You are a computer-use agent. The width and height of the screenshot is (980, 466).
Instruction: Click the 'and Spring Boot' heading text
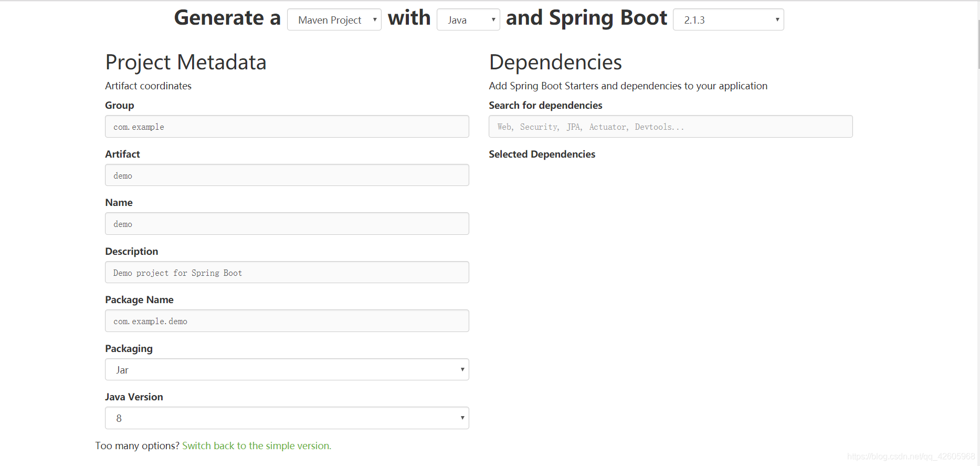coord(586,17)
